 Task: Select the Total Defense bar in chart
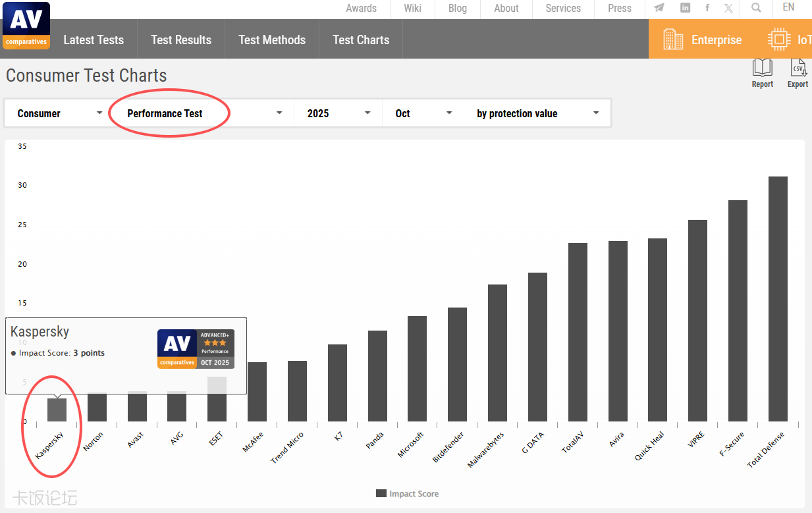[x=778, y=298]
